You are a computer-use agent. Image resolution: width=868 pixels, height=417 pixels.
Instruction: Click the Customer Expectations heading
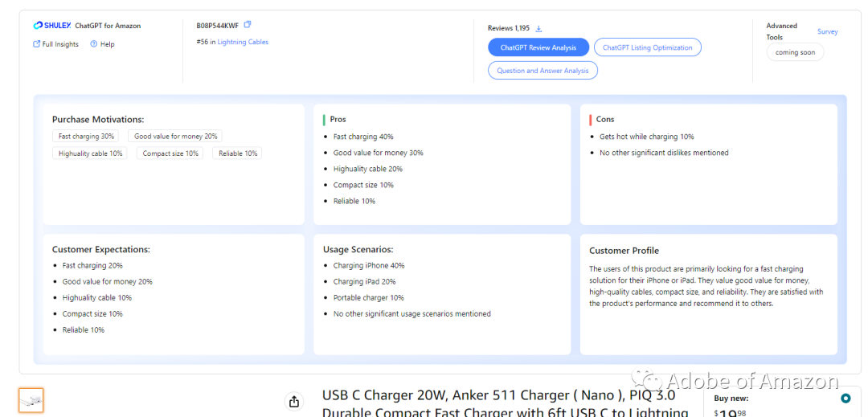[100, 249]
